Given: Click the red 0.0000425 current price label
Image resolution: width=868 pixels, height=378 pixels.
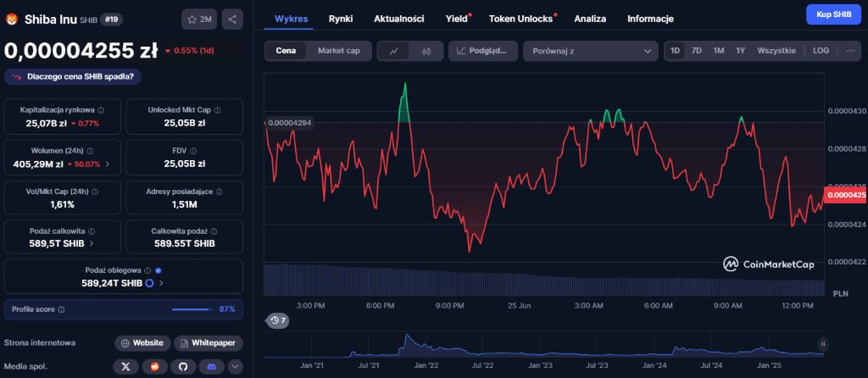Looking at the screenshot, I should [846, 195].
